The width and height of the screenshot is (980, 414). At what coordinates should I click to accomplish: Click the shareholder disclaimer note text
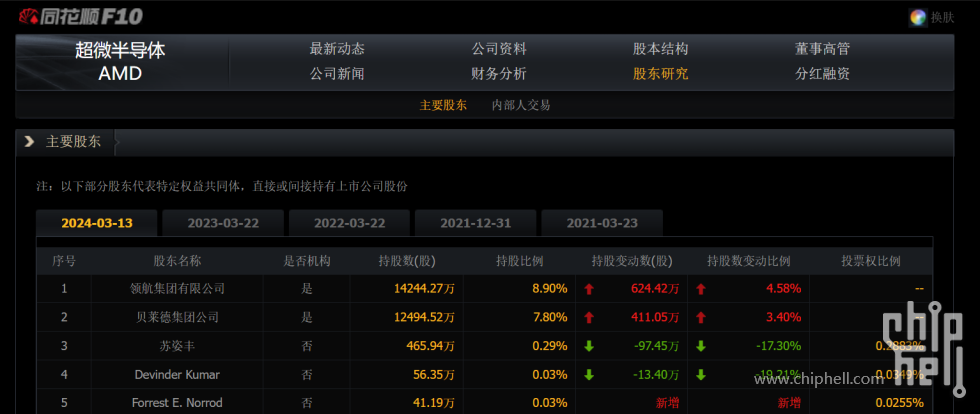[222, 186]
